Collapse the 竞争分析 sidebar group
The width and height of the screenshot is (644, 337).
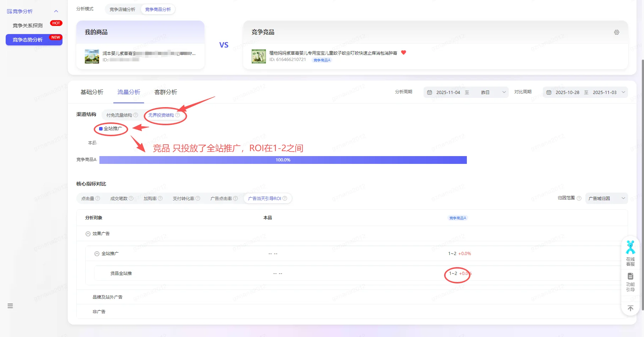tap(56, 11)
